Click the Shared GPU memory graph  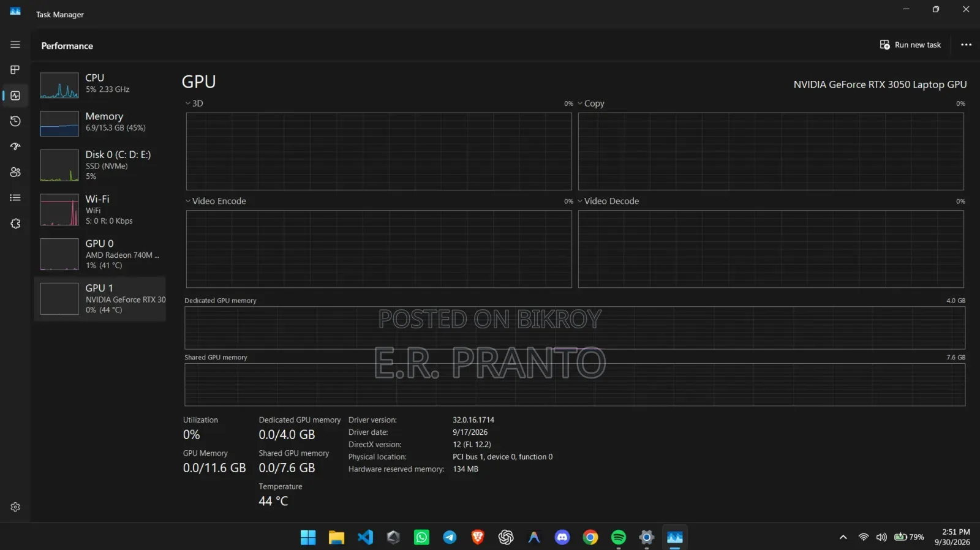pos(575,385)
